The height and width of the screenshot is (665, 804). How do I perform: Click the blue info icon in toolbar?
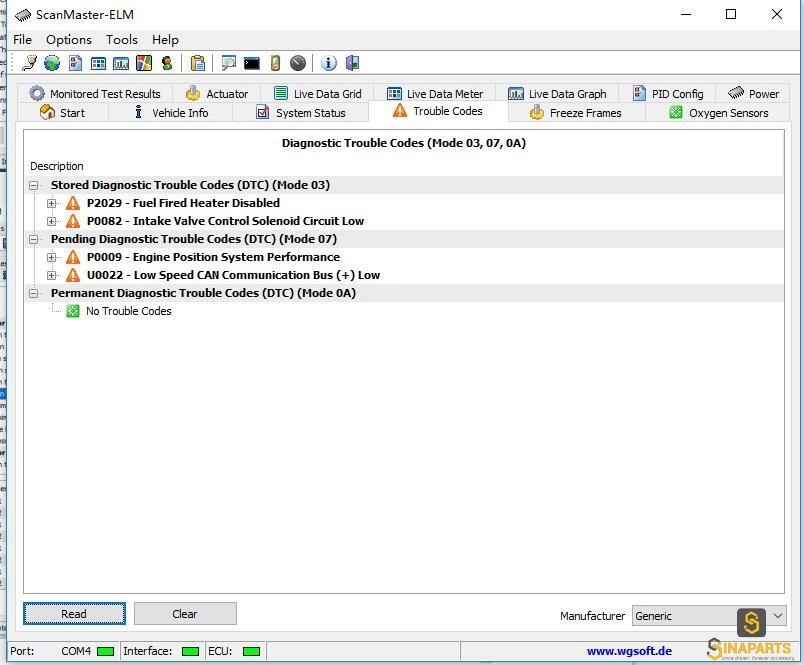pyautogui.click(x=329, y=63)
